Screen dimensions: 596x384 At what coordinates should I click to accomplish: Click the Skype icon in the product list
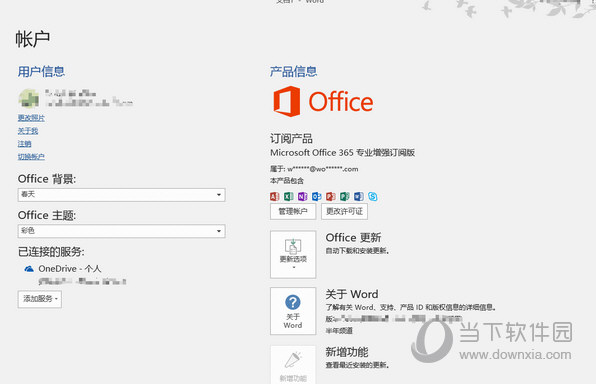(373, 196)
